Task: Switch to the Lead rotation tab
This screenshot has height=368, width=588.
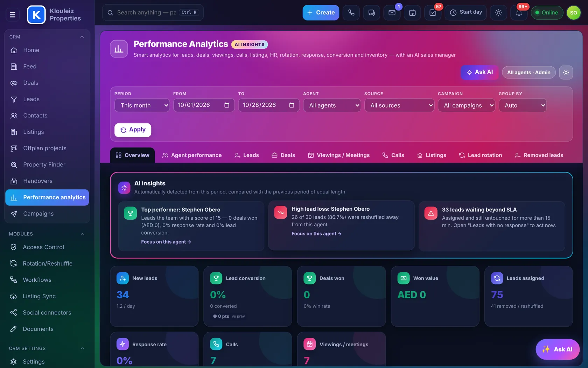Action: point(481,155)
